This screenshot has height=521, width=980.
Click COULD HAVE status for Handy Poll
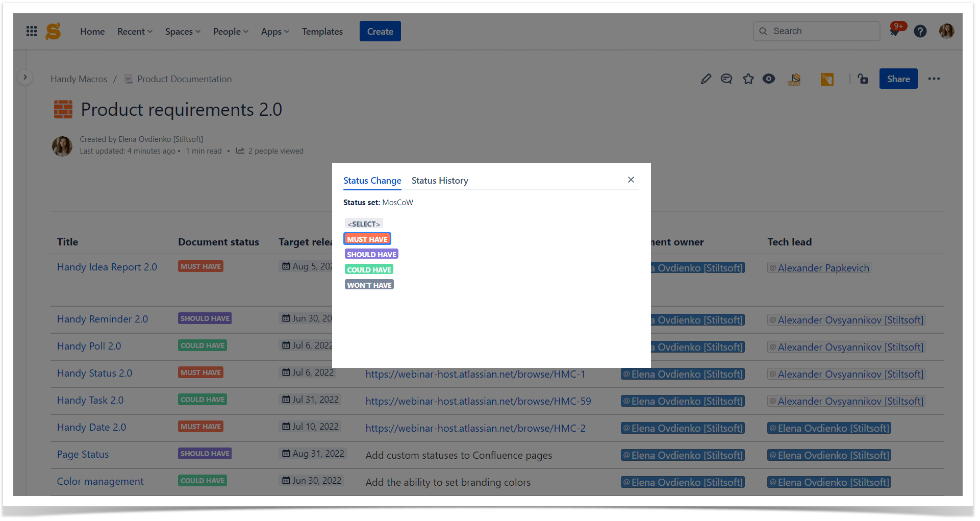[x=203, y=345]
